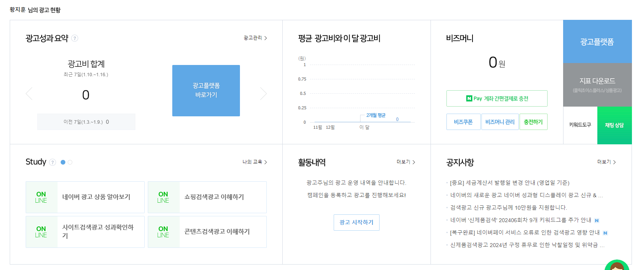The width and height of the screenshot is (644, 270).
Task: Show previous ad summary slide arrow
Action: 29,93
